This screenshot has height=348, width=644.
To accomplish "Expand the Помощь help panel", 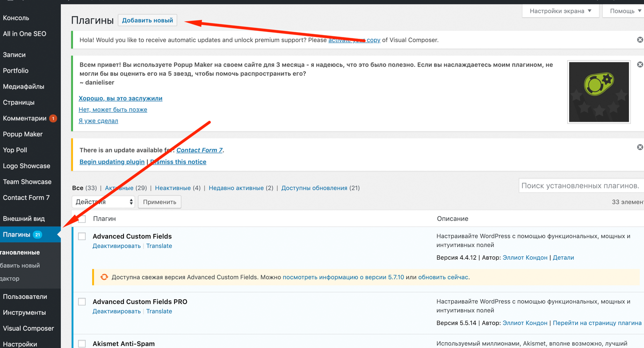I will [624, 11].
